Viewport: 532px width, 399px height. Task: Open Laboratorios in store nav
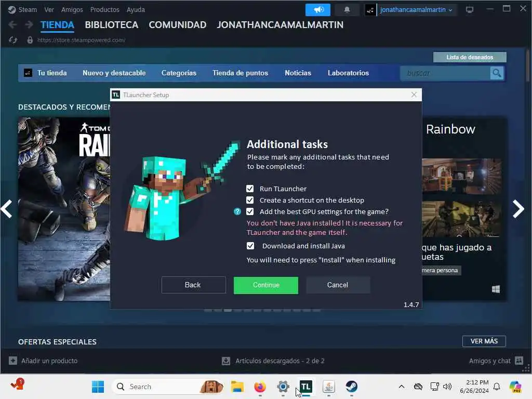348,73
